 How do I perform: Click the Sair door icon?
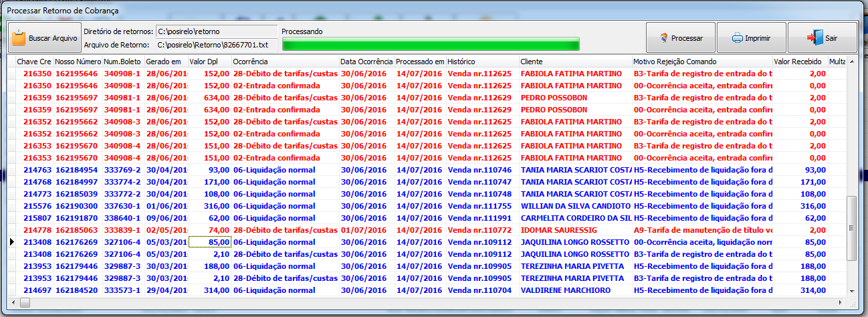click(x=815, y=38)
